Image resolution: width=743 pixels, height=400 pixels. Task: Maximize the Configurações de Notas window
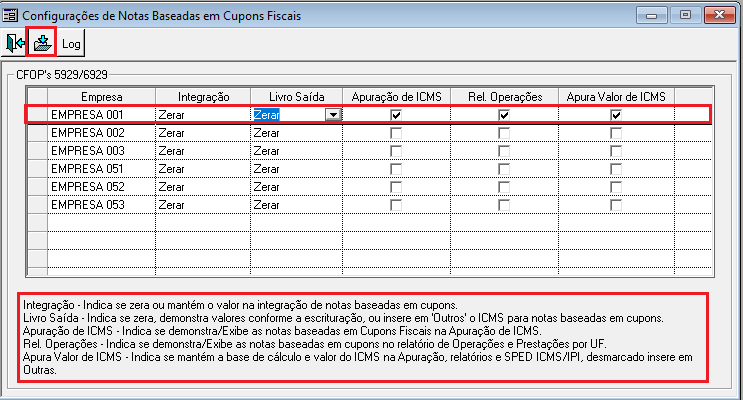pos(685,15)
